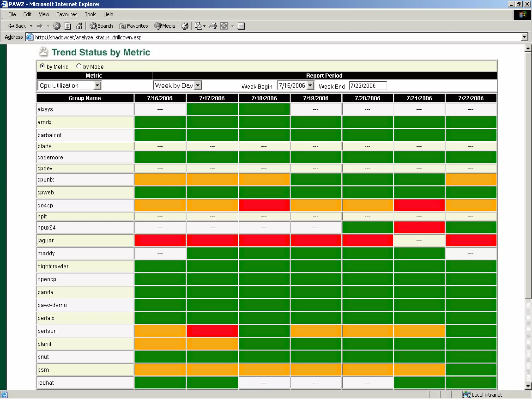Open the Media toolbar button
This screenshot has width=532, height=399.
pyautogui.click(x=165, y=26)
